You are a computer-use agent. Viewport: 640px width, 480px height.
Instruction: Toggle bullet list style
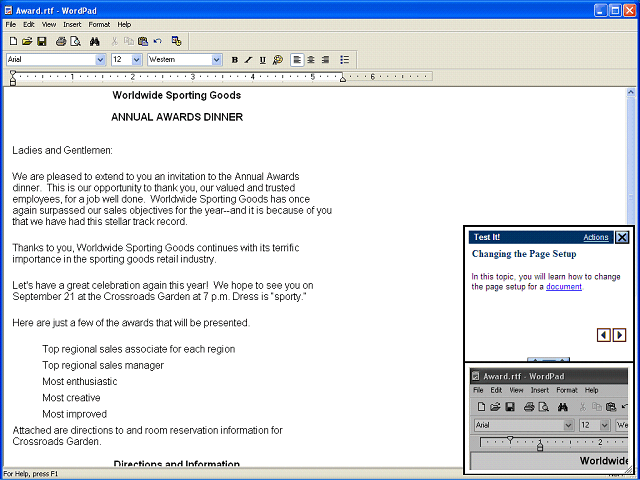pyautogui.click(x=344, y=60)
